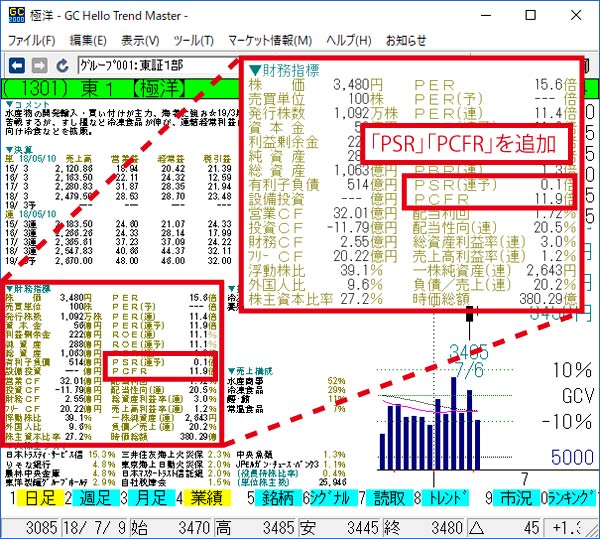Click 配当性向(連) 20.5% in enlarged panel
This screenshot has width=600, height=539.
495,228
